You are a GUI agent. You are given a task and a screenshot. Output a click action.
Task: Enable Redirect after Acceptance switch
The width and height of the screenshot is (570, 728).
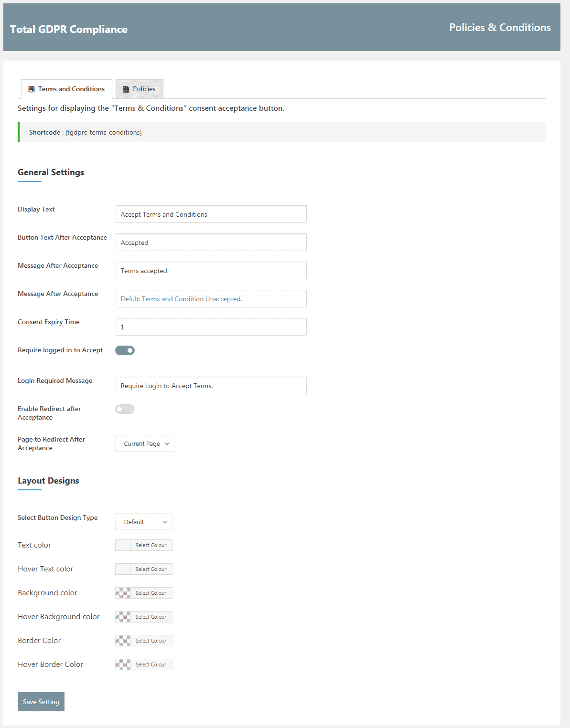pyautogui.click(x=125, y=409)
